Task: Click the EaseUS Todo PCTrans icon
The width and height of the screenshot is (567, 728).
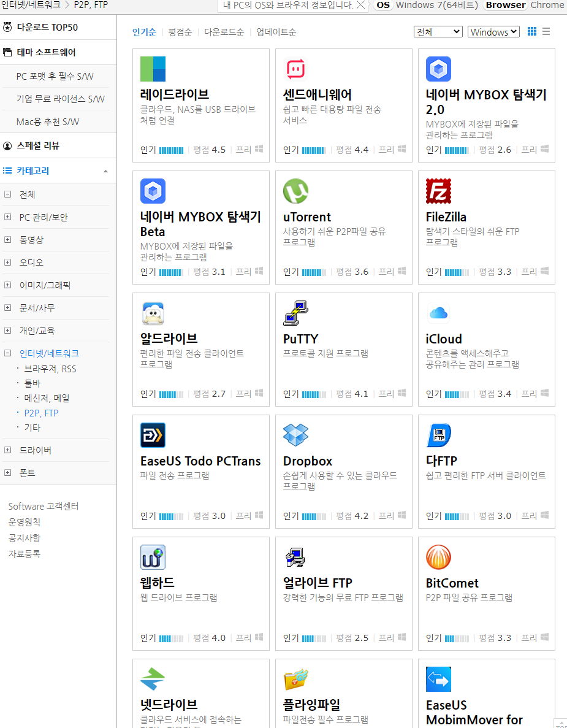Action: pos(153,435)
